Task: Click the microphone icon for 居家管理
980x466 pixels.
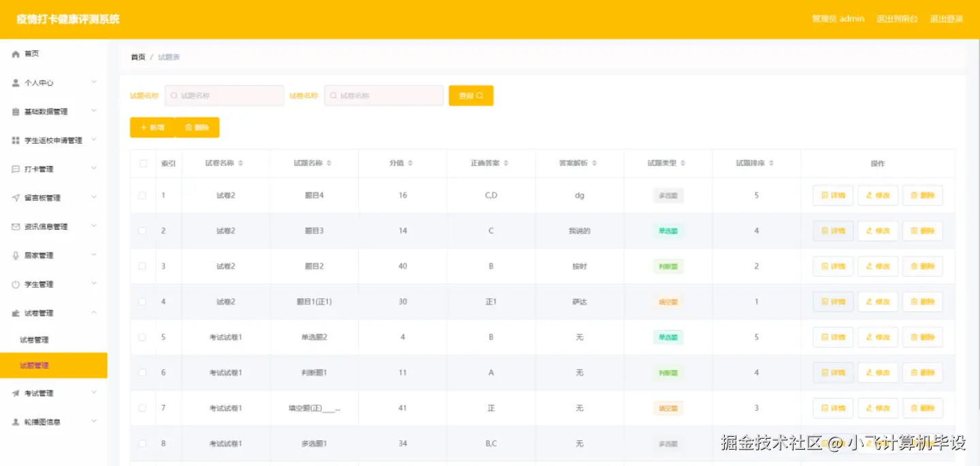Action: (x=16, y=256)
